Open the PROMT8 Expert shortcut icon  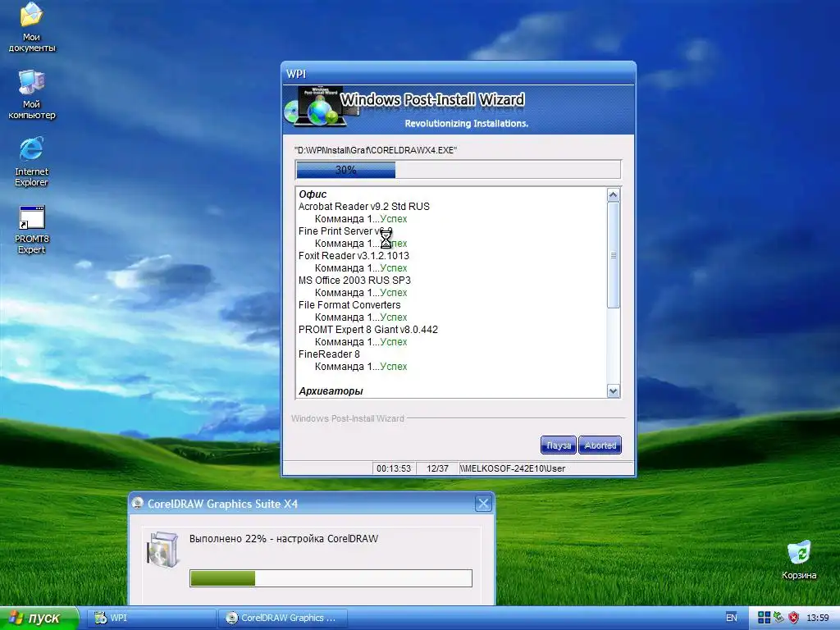click(x=32, y=230)
